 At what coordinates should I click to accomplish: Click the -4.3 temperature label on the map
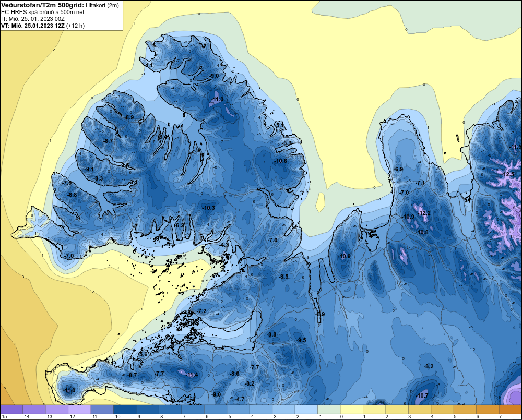pos(224,245)
